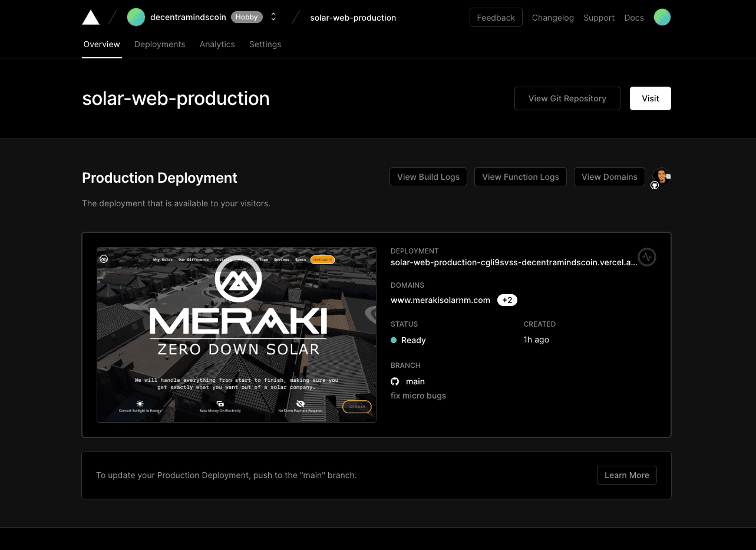
Task: Click the View Domains button
Action: coord(609,177)
